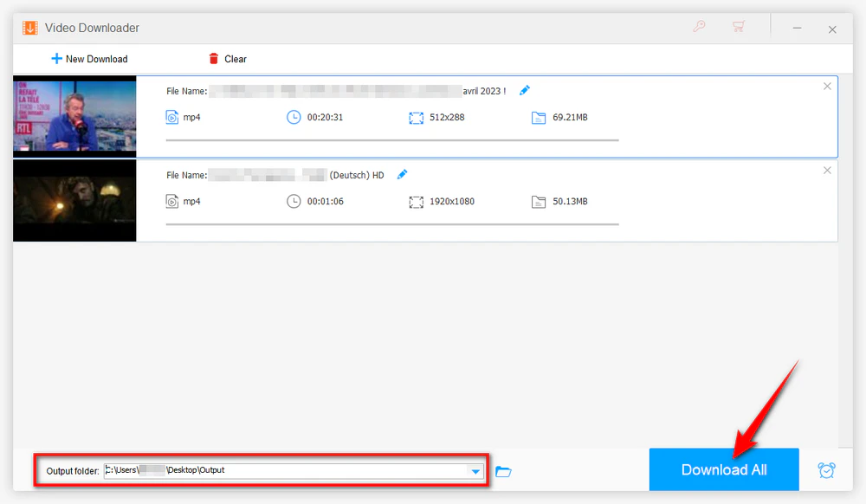Clear the download list with the trash icon
This screenshot has height=504, width=866.
tap(216, 59)
